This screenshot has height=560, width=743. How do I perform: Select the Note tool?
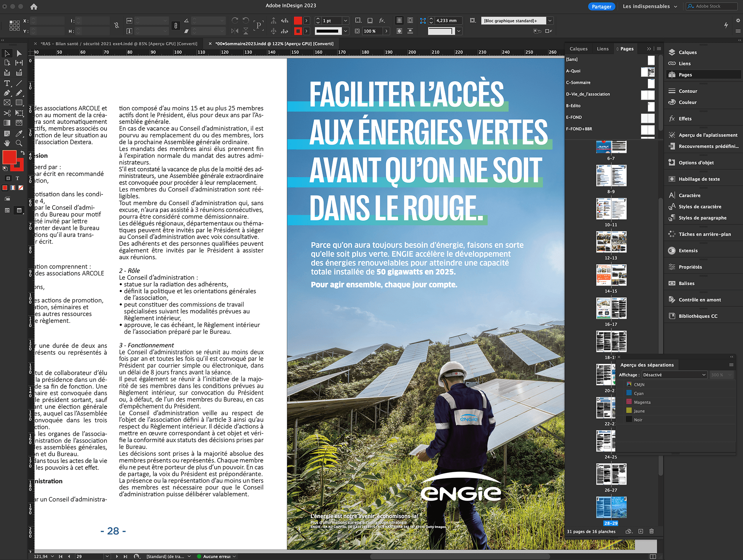click(7, 133)
